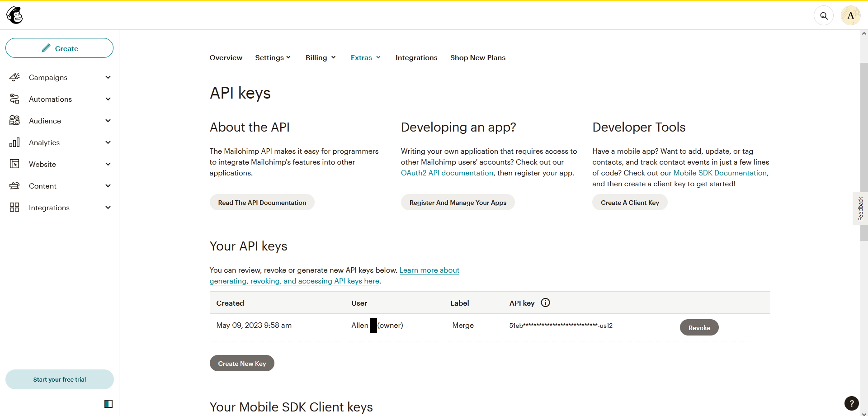
Task: Expand the Content sidebar chevron
Action: point(108,186)
